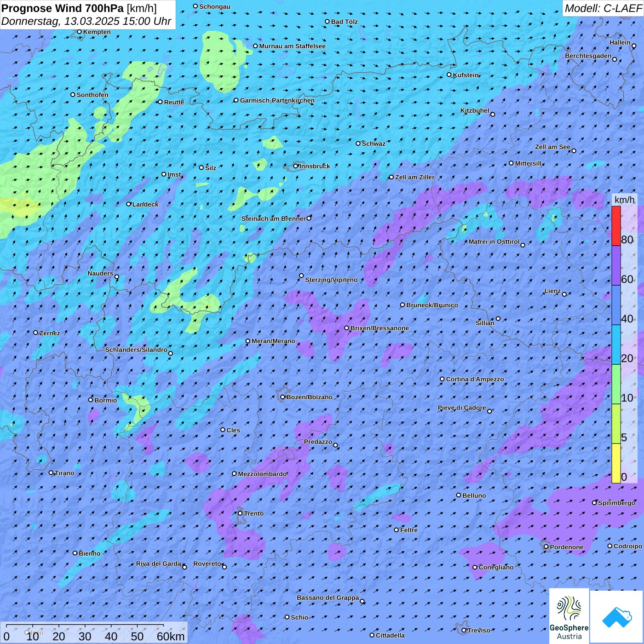Click the Hallein marker dot
644x644 pixels.
pos(634,46)
